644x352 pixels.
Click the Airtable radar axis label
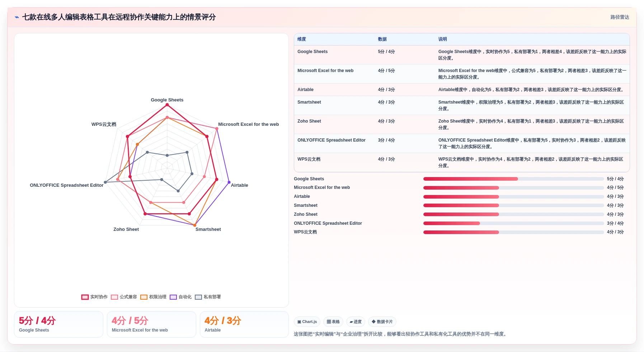[240, 185]
